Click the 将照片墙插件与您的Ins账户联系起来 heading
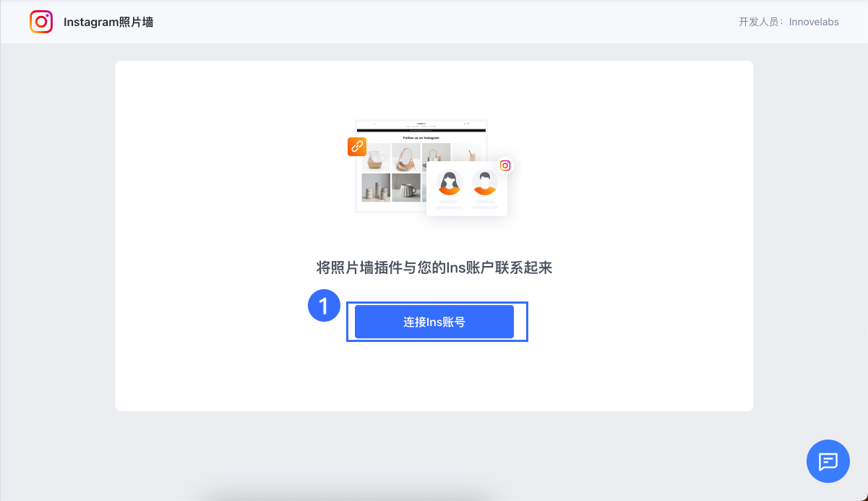 (434, 267)
